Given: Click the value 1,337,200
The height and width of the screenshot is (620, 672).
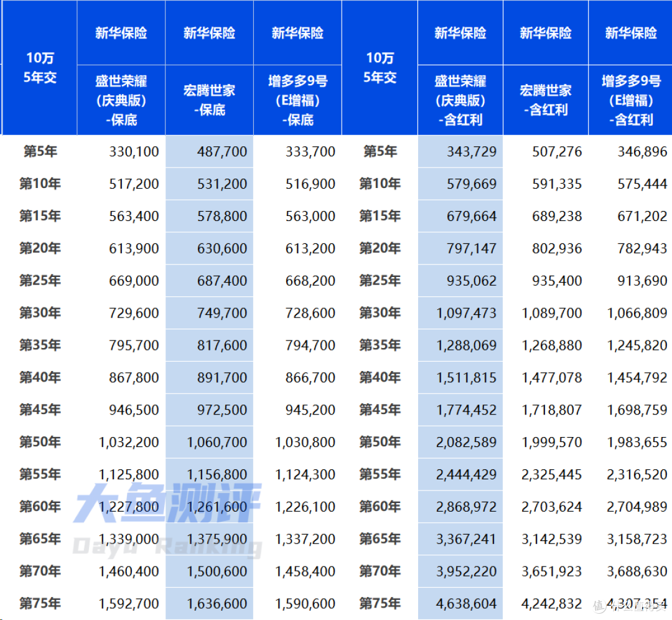Looking at the screenshot, I should (x=305, y=539).
